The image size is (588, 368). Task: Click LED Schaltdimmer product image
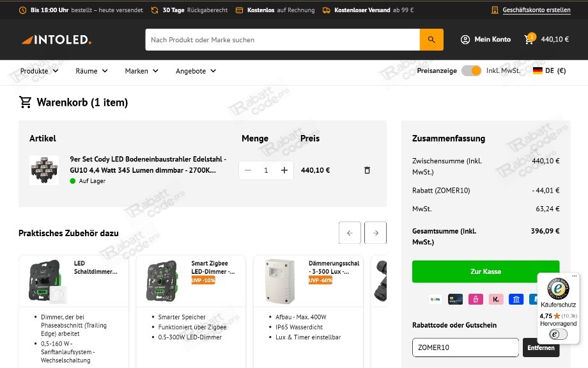tap(48, 281)
